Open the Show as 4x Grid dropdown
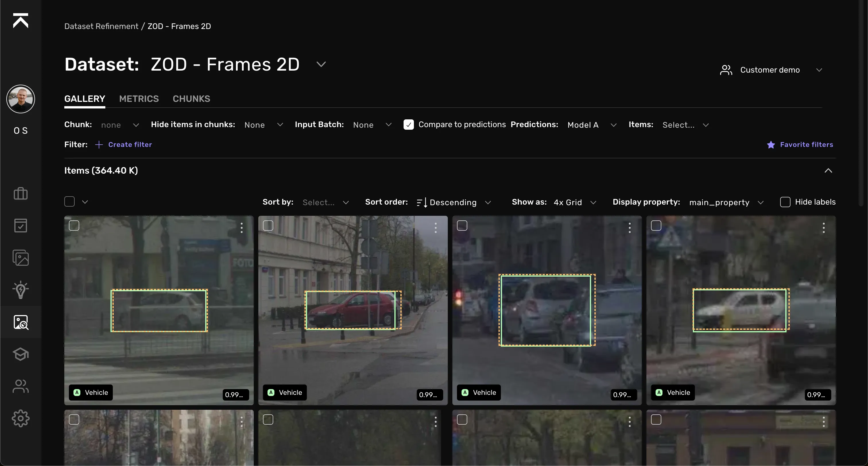The width and height of the screenshot is (868, 466). click(x=575, y=202)
